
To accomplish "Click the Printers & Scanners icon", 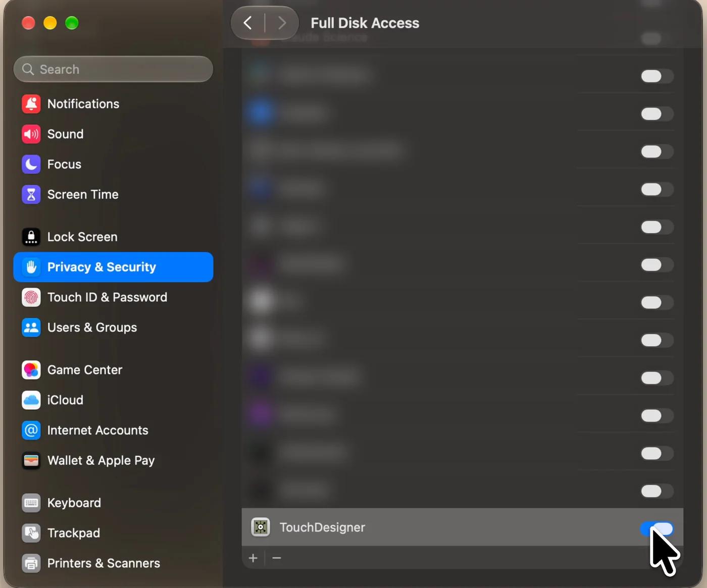I will [x=31, y=563].
